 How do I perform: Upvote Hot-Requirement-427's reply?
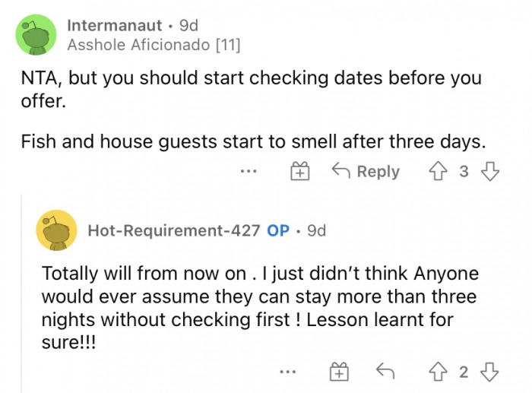click(x=439, y=371)
